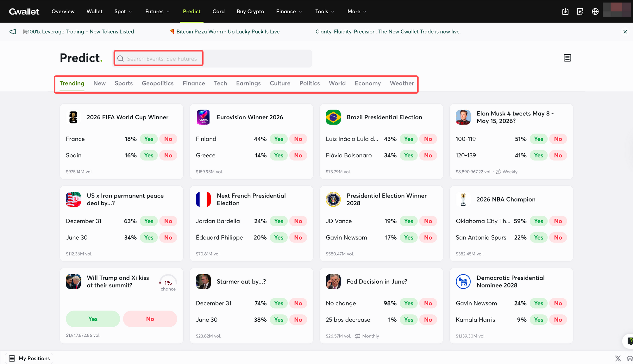This screenshot has height=364, width=633.
Task: Dismiss the announcement banner
Action: 625,32
